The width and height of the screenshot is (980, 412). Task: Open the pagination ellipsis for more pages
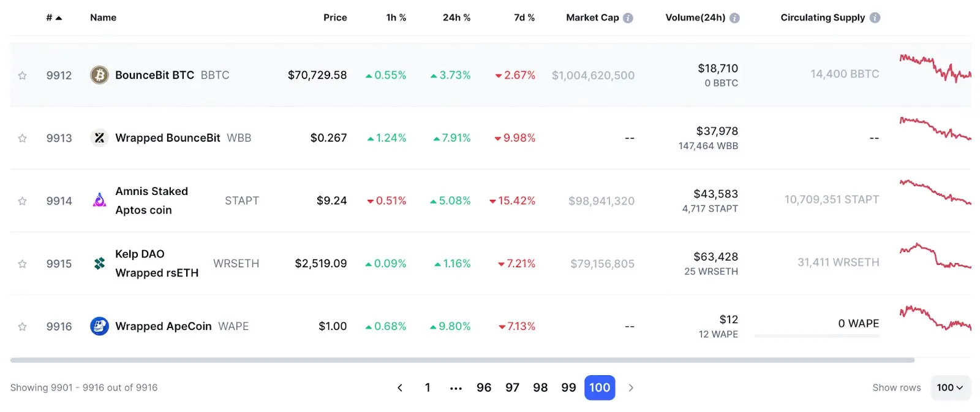click(x=456, y=388)
